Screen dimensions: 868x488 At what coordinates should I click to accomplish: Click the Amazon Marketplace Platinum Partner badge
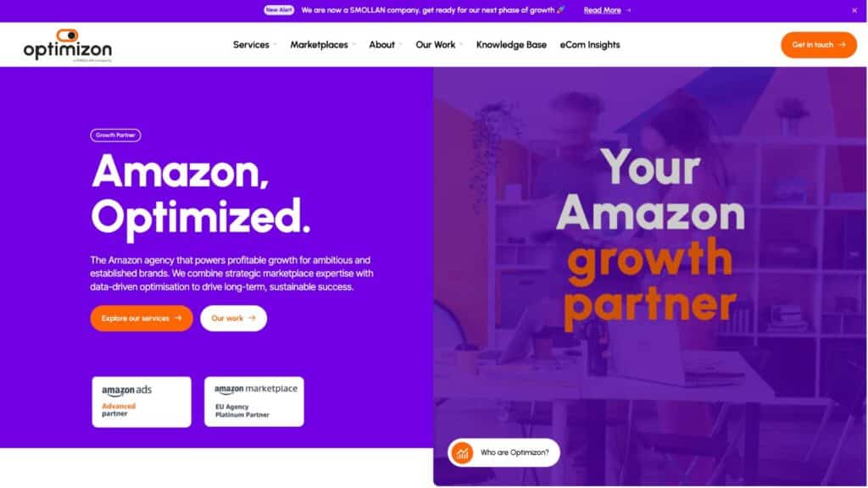[254, 402]
